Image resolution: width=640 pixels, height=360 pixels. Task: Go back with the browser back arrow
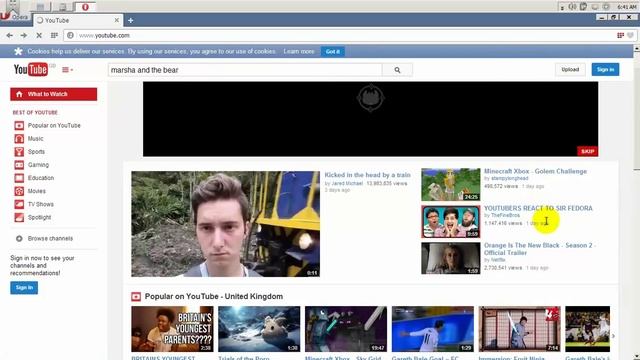click(x=10, y=36)
